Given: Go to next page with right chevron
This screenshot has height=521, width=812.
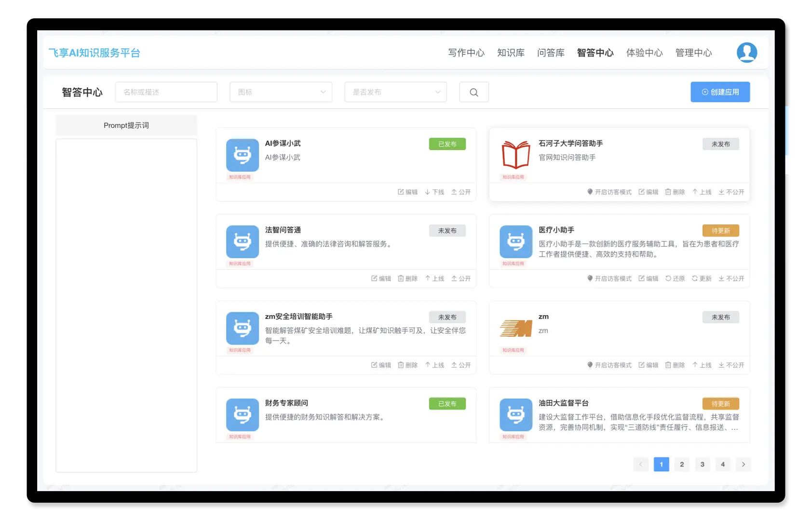Looking at the screenshot, I should point(743,464).
